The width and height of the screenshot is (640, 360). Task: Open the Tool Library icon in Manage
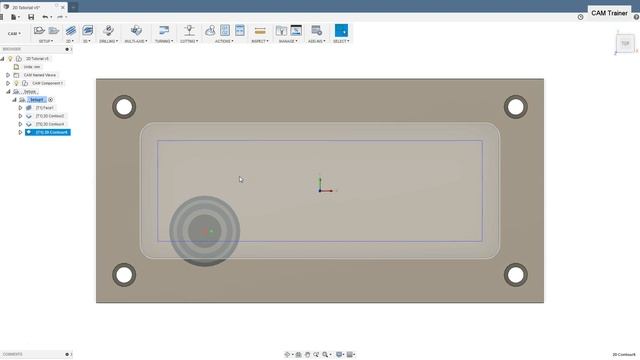click(281, 31)
